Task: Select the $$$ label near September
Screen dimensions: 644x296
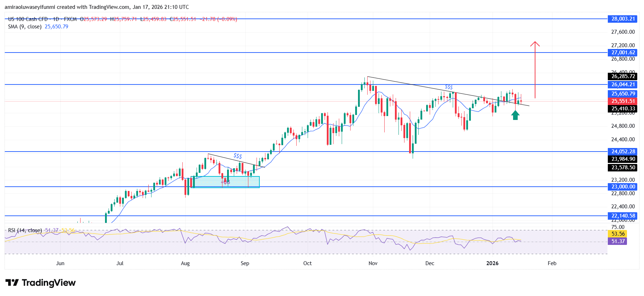Action: [237, 156]
